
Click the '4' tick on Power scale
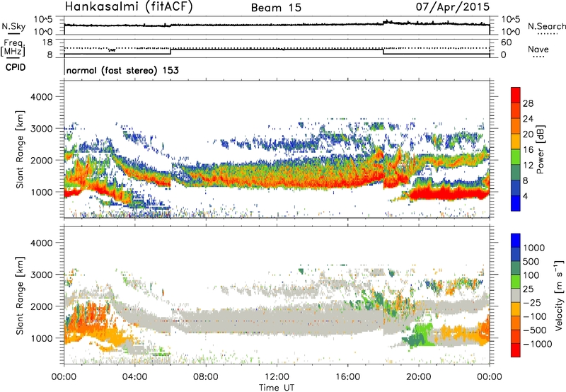coord(525,196)
